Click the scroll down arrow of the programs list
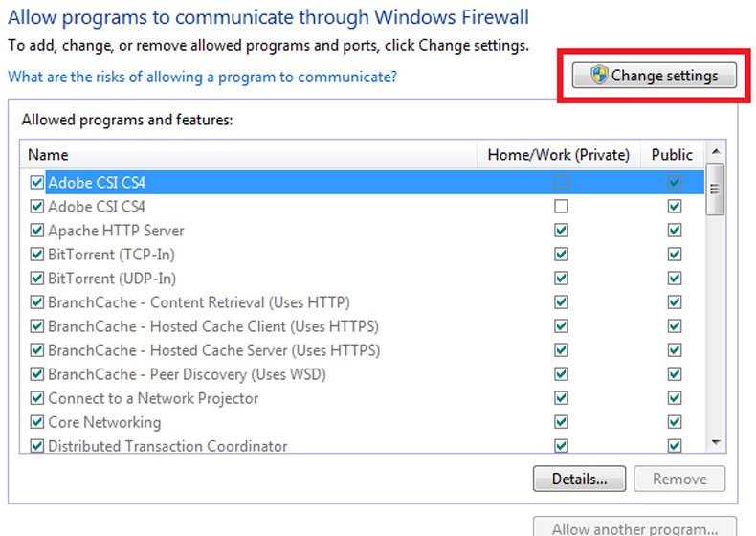This screenshot has width=756, height=536. point(715,443)
